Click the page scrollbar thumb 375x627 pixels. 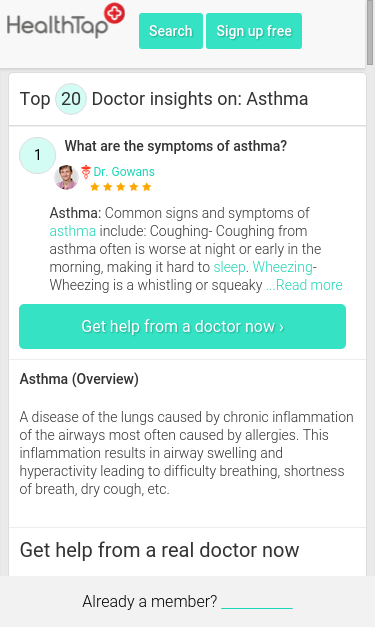click(370, 32)
